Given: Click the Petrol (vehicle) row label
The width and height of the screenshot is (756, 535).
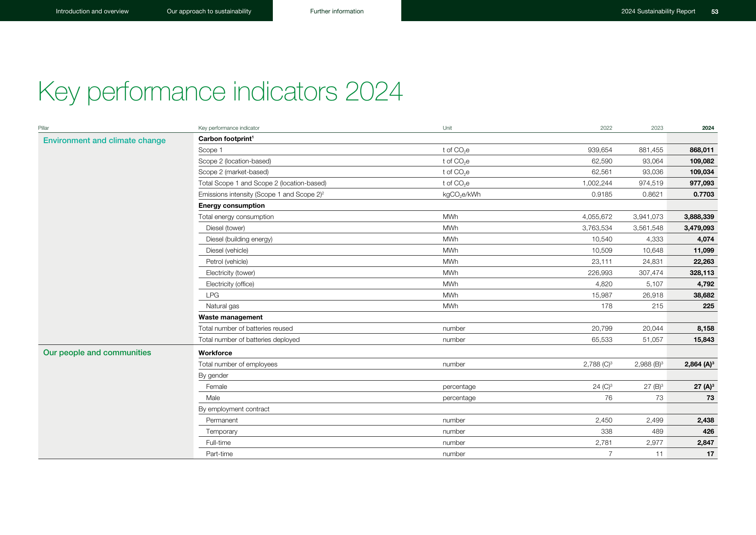Looking at the screenshot, I should coord(227,262).
